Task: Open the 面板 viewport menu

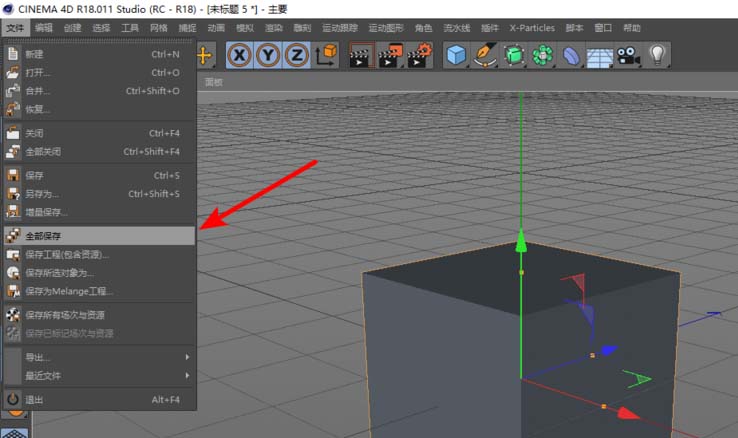Action: pyautogui.click(x=214, y=82)
